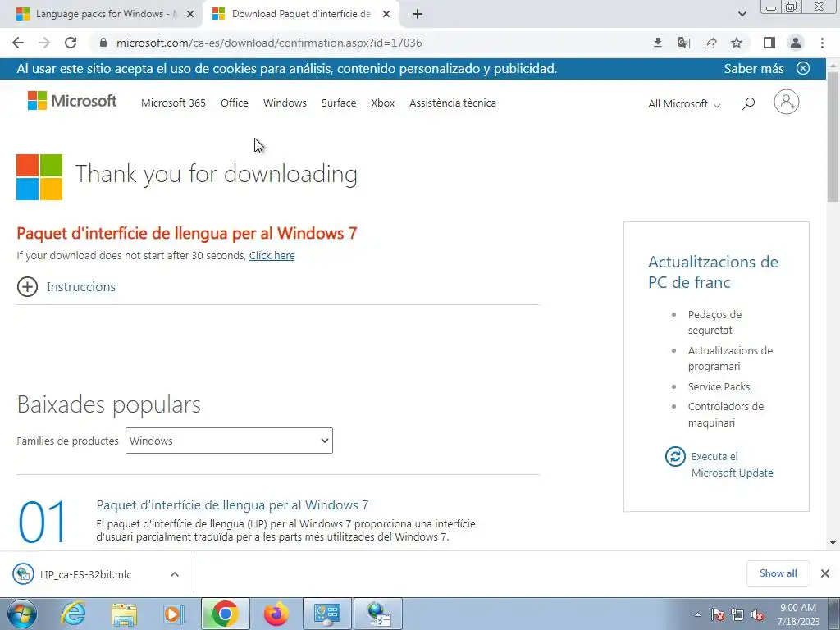Click Saber más in cookie banner
This screenshot has width=840, height=630.
click(x=754, y=69)
